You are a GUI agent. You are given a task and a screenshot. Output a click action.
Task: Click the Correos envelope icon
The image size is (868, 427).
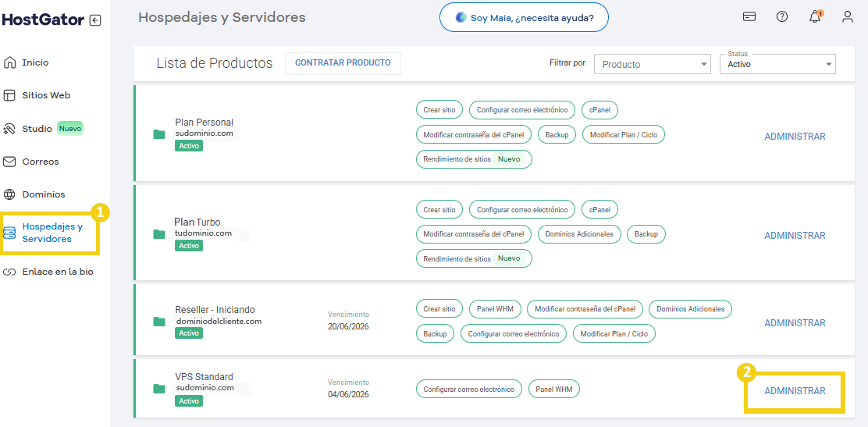point(9,162)
